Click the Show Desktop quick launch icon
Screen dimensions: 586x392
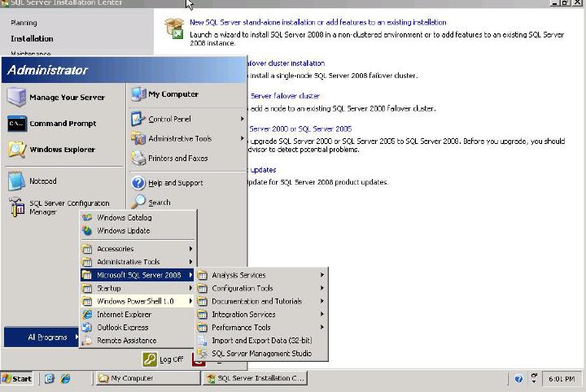click(50, 378)
